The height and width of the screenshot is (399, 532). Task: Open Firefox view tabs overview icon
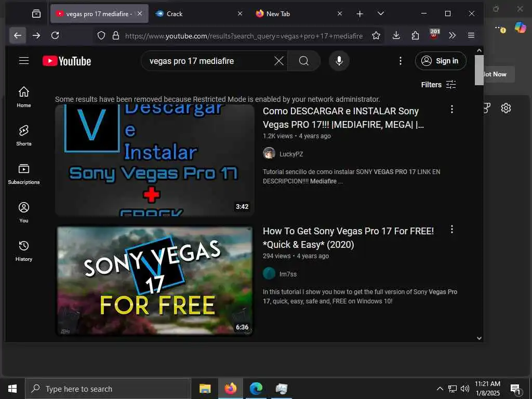[x=36, y=14]
